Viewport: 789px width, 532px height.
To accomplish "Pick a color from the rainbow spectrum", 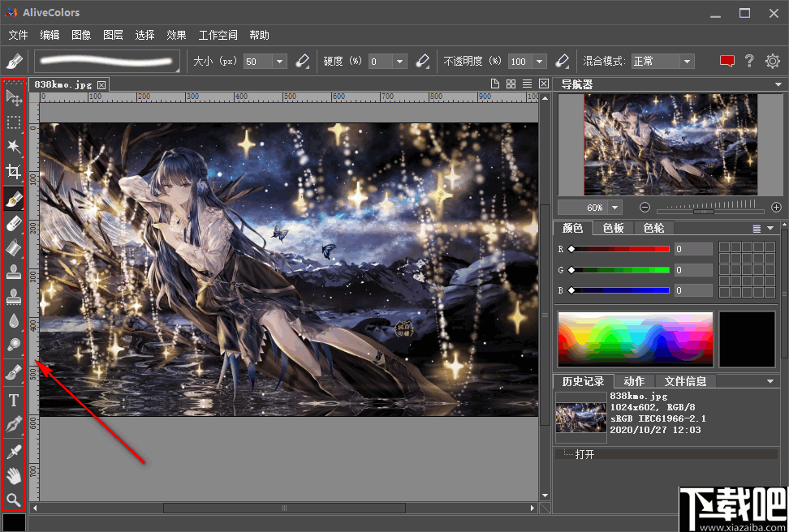I will 635,337.
